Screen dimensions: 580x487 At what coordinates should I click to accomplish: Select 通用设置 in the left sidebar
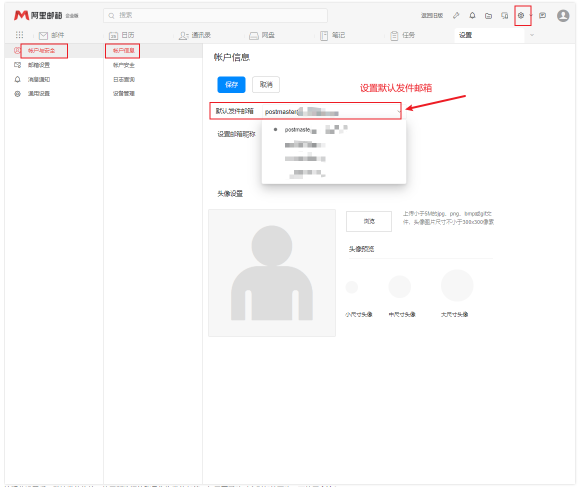point(39,94)
